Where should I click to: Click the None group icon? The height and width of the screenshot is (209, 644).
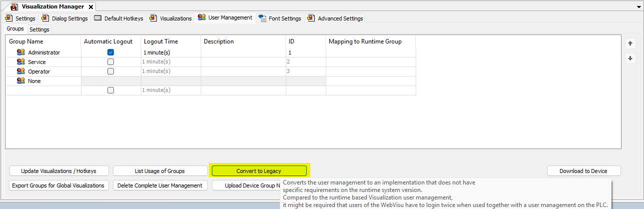pos(20,81)
